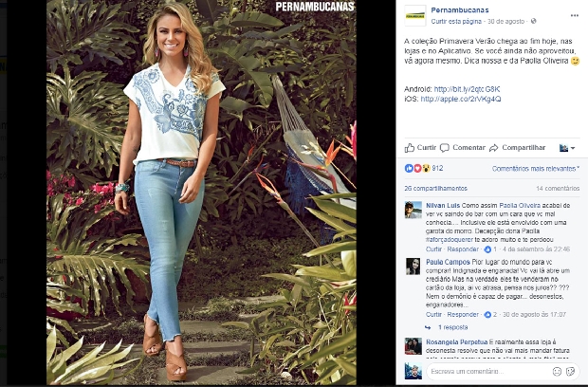
Task: Open the emoji picker in comment box
Action: (x=557, y=371)
